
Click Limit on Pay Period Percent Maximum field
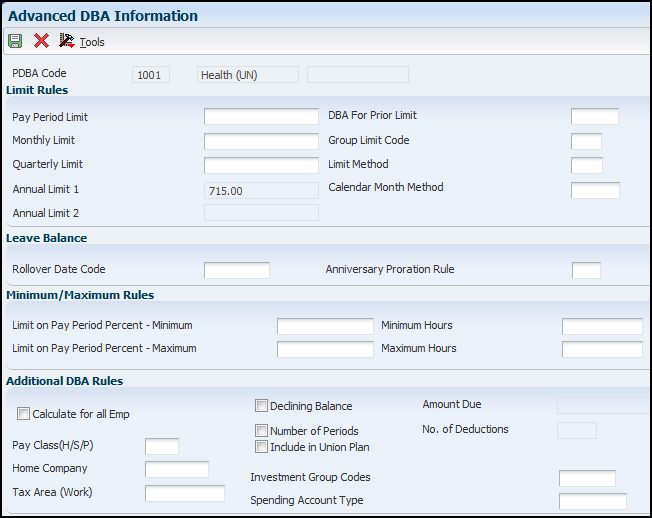(x=325, y=349)
